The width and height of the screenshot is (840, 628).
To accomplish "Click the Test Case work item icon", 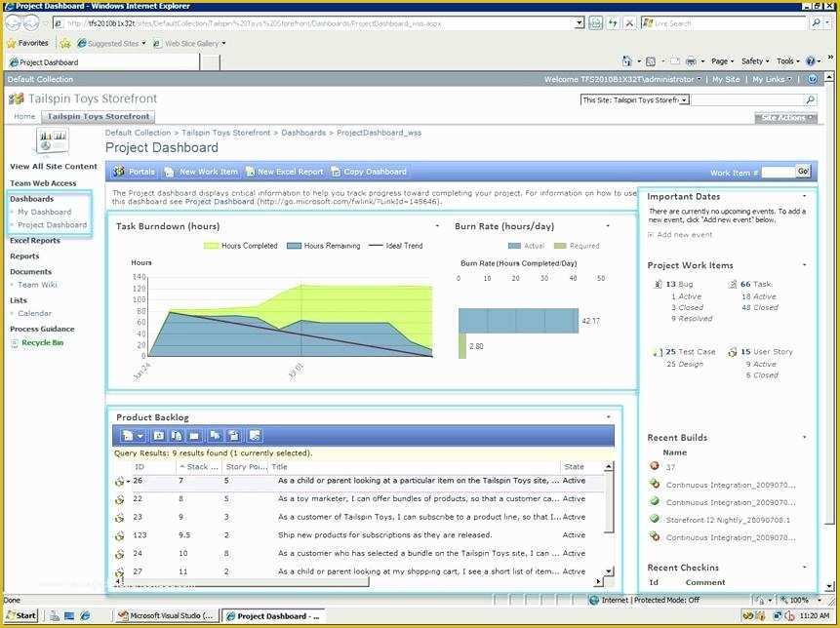I will click(657, 352).
